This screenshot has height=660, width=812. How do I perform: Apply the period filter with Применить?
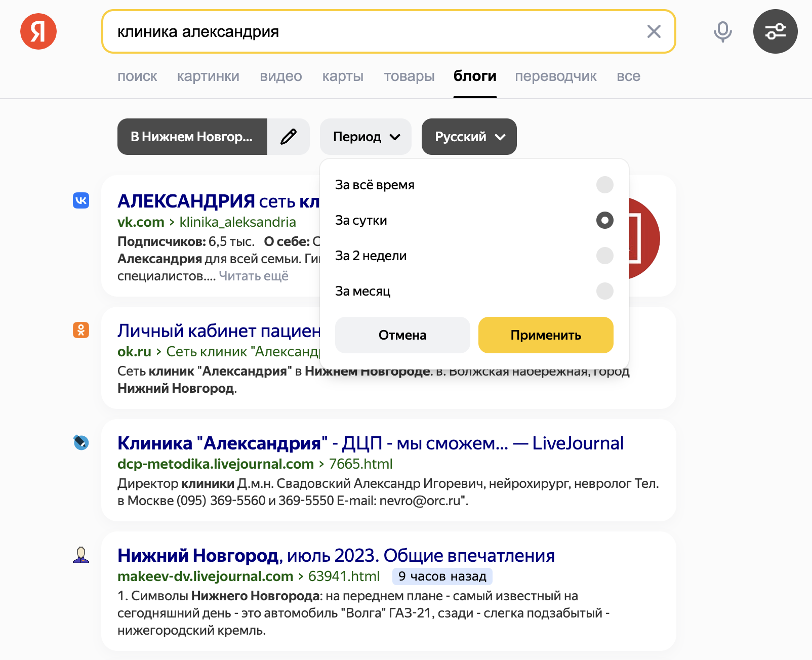[545, 335]
